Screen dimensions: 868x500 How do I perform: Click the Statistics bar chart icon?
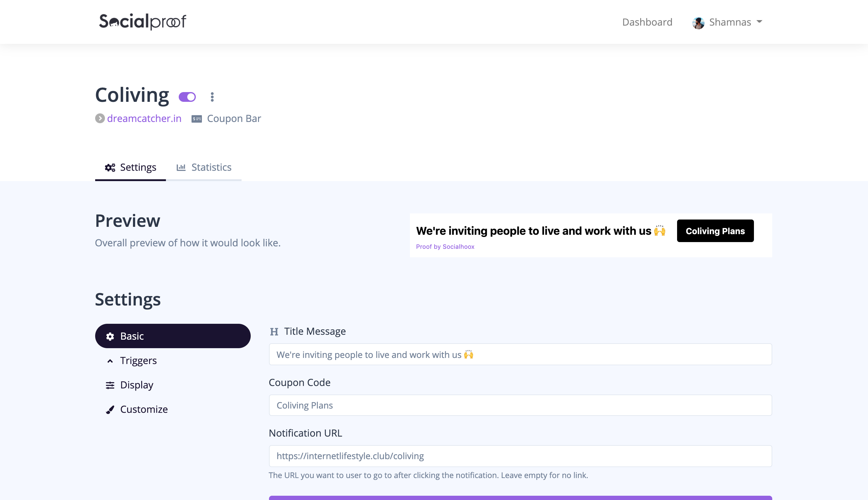[181, 168]
